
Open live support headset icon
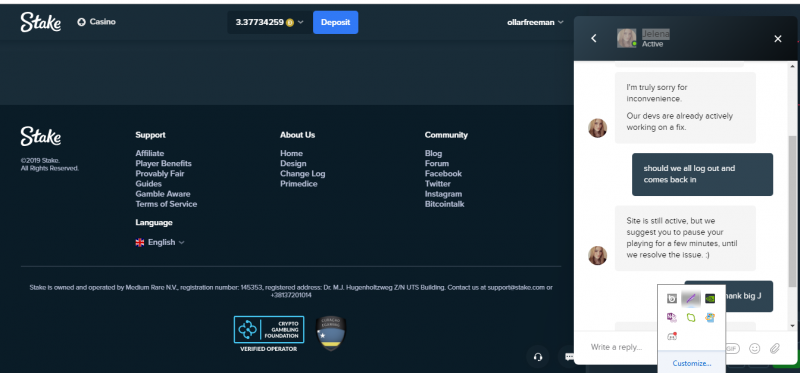pos(537,357)
